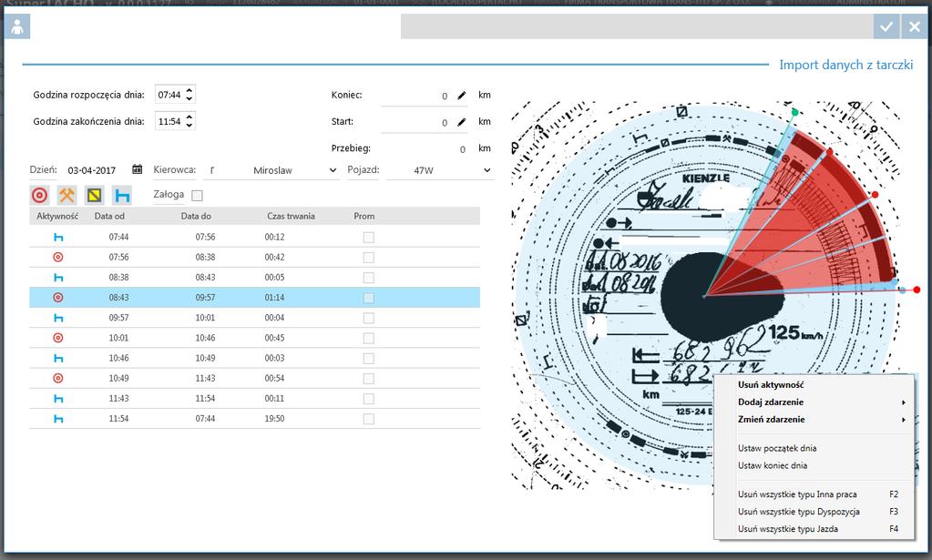
Task: Expand Dodaj zdarzenie submenu arrow
Action: tap(904, 402)
